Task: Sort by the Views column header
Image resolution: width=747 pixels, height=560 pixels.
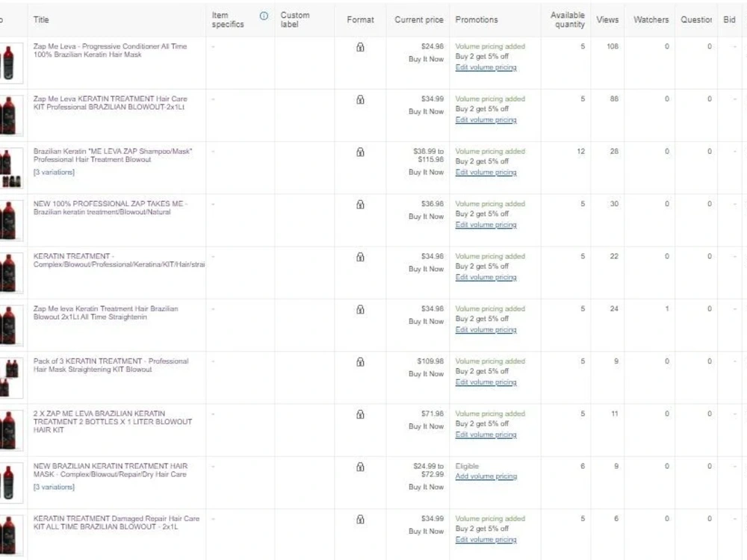Action: (x=607, y=19)
